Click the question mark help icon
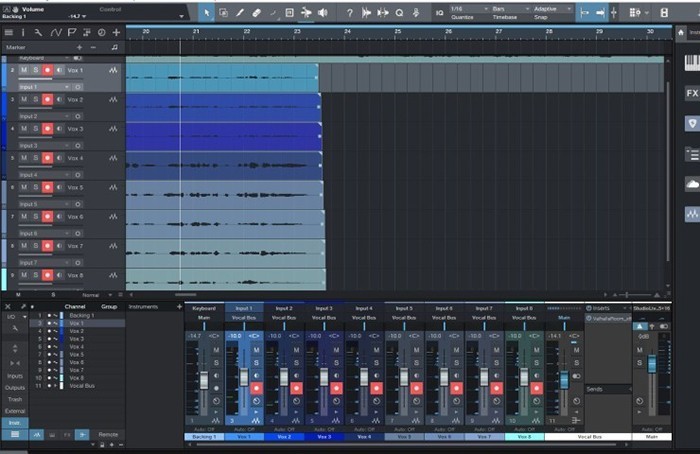 pos(350,13)
